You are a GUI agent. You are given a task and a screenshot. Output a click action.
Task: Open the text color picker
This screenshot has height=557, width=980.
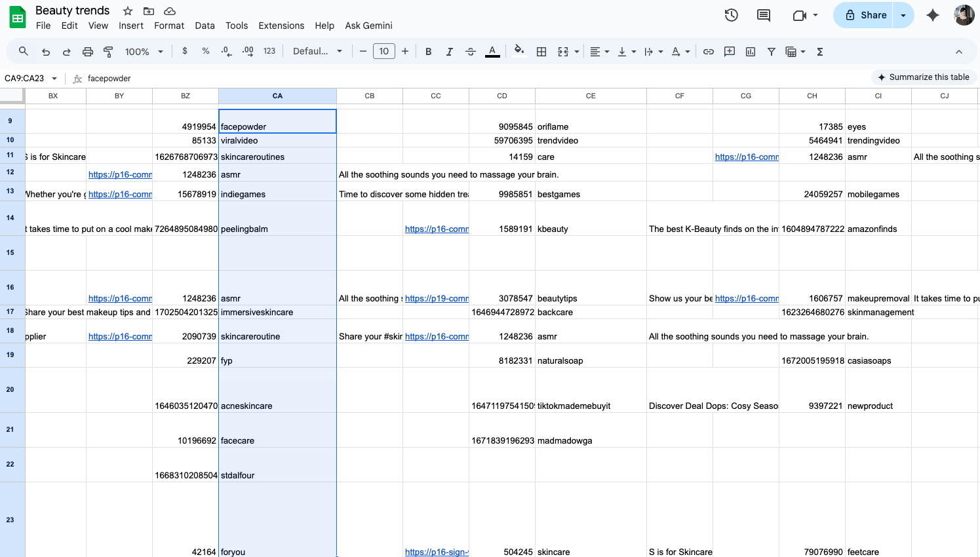pos(492,51)
